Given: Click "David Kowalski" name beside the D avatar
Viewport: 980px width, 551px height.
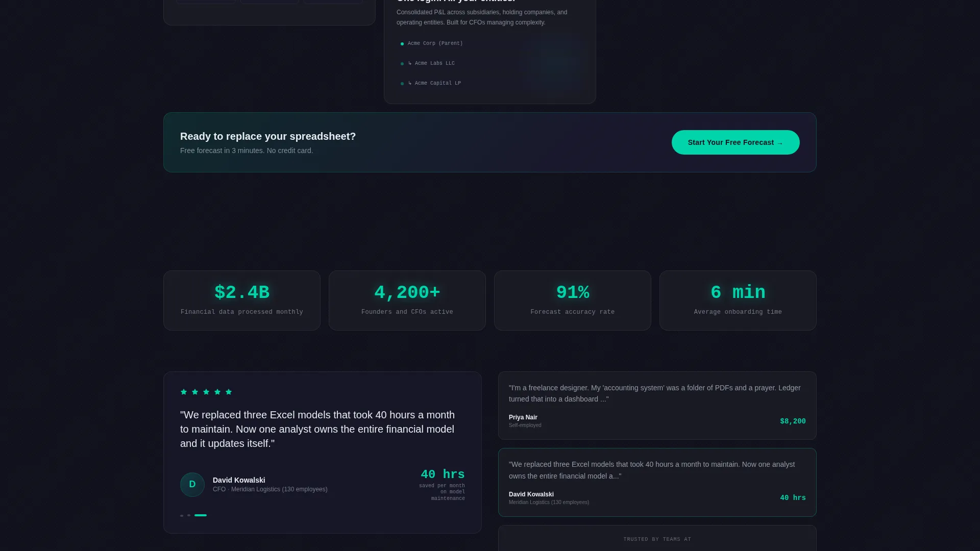Looking at the screenshot, I should (x=239, y=480).
